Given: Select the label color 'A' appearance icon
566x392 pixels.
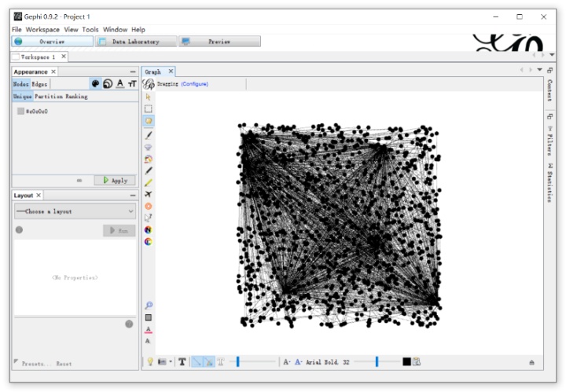Looking at the screenshot, I should pos(119,84).
